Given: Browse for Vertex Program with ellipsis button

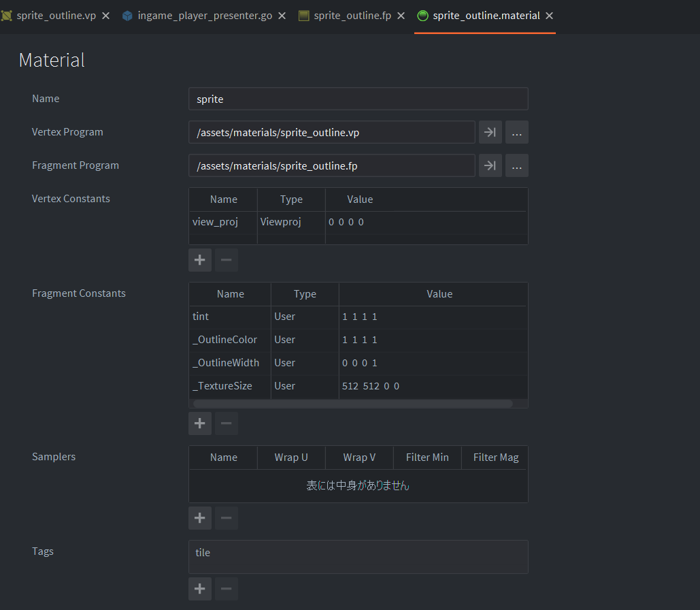Looking at the screenshot, I should [x=516, y=133].
